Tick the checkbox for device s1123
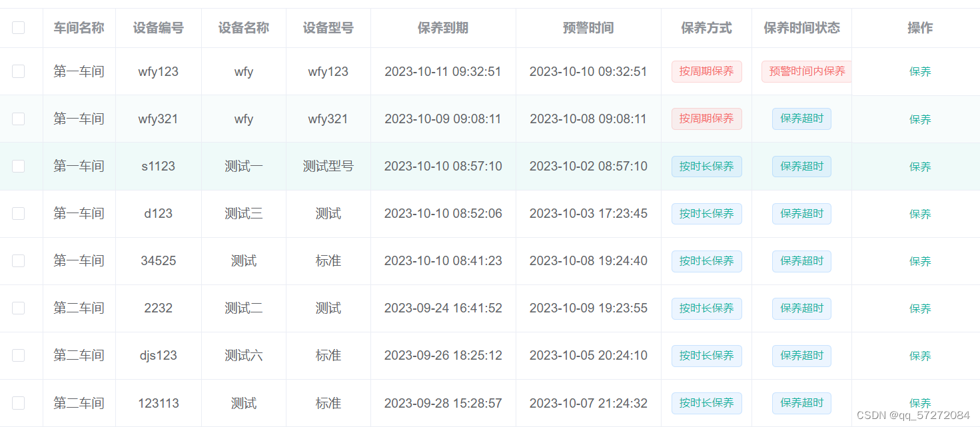Screen dimensions: 980x427 click(18, 166)
